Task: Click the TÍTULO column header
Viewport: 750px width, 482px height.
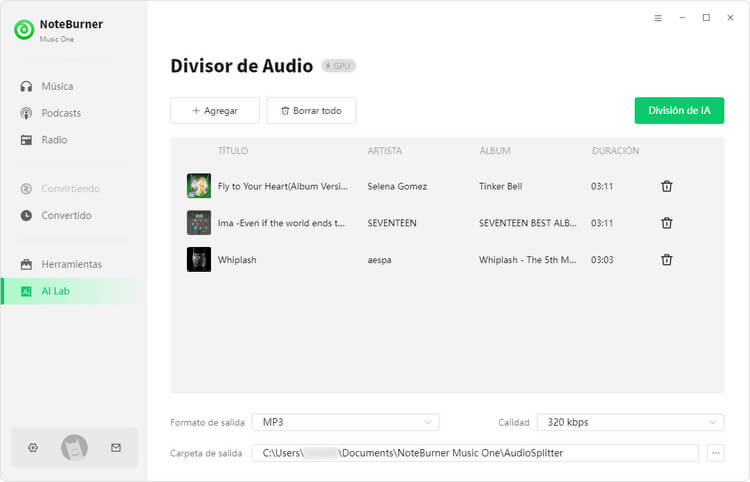Action: tap(233, 151)
